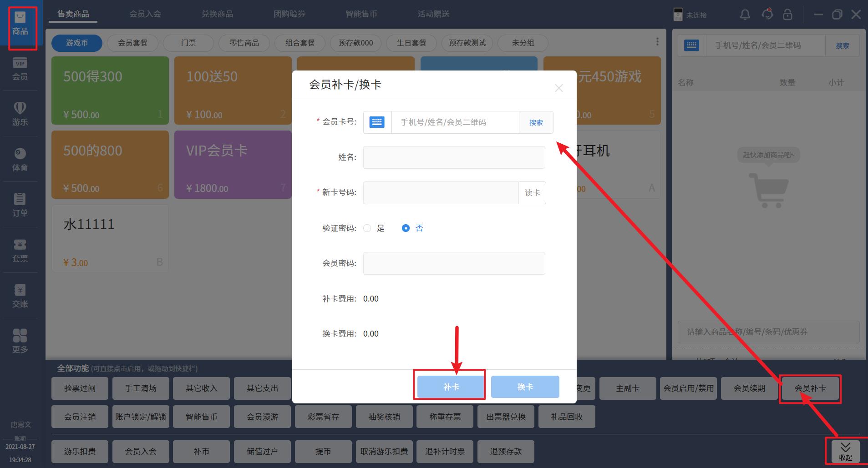
Task: Click keyboard icon in dialog 会员卡号 field
Action: [377, 122]
